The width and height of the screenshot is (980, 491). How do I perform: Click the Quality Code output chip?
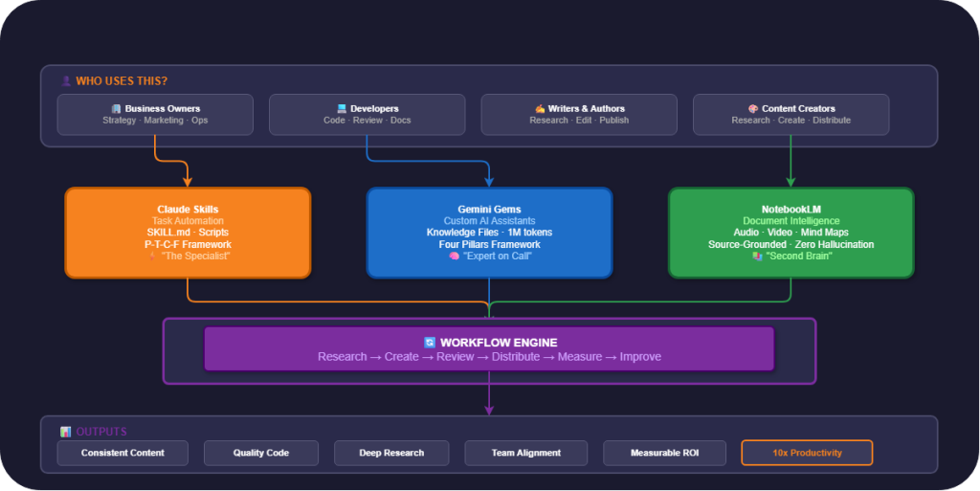tap(261, 453)
